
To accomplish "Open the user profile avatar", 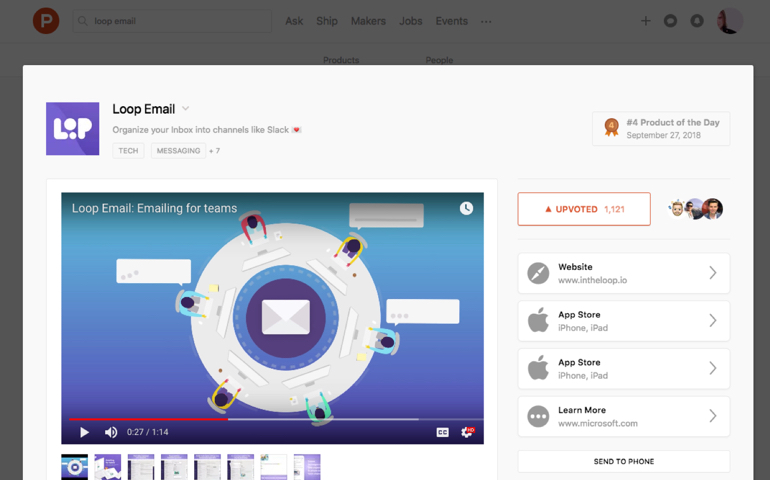I will (730, 21).
